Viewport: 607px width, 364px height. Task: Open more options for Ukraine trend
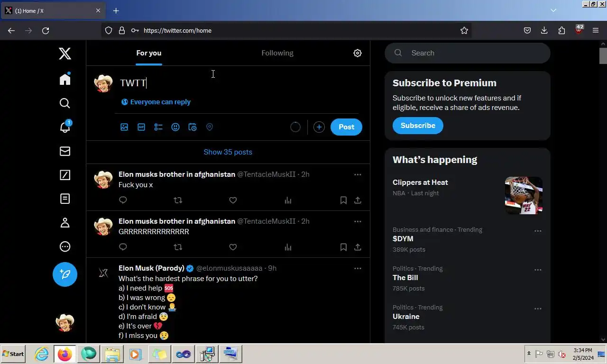[x=538, y=309]
